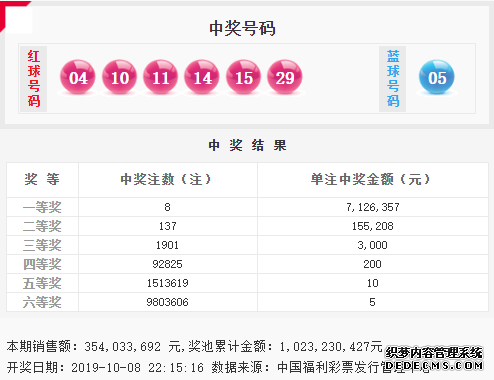Screen dimensions: 494x380
Task: Click the red ball numbered 29
Action: tap(285, 77)
